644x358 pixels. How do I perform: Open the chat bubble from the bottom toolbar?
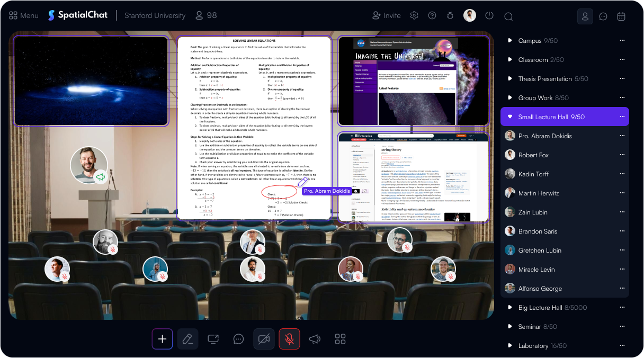[238, 339]
